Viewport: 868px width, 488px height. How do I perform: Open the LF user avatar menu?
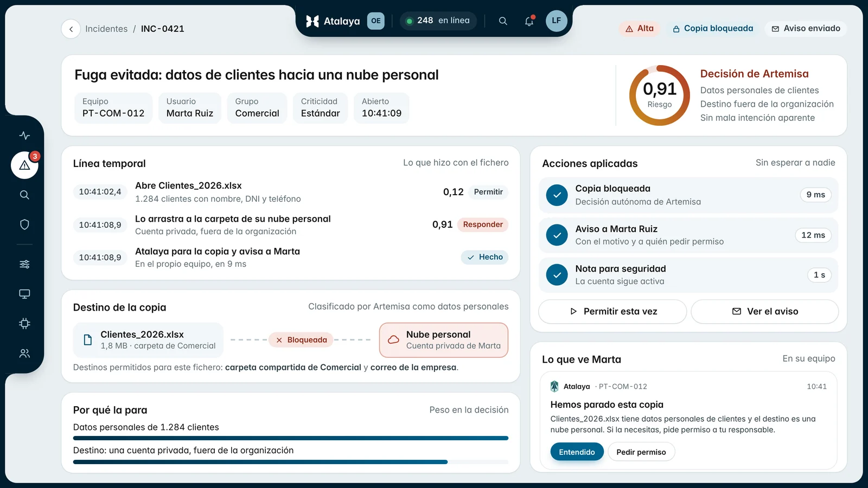tap(556, 21)
